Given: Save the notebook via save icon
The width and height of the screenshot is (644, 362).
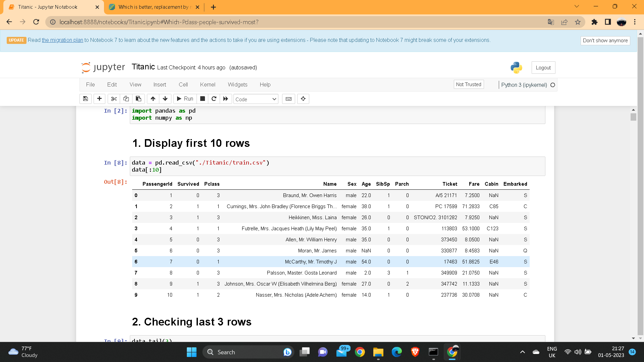Looking at the screenshot, I should (x=85, y=99).
